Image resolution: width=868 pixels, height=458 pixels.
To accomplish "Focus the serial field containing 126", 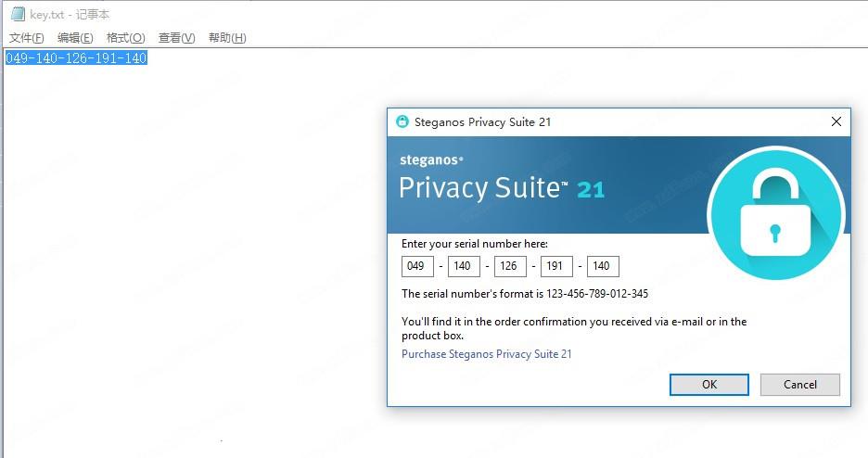I will tap(510, 266).
